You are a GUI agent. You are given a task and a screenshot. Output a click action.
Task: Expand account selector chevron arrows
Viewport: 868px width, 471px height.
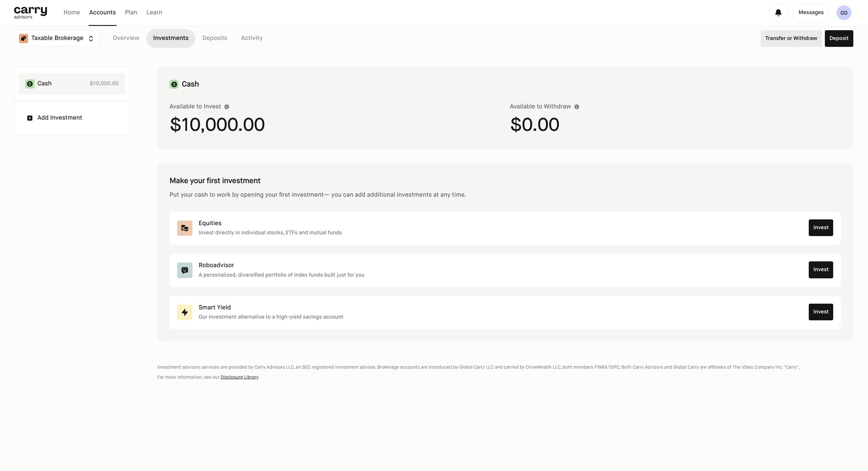click(x=91, y=39)
